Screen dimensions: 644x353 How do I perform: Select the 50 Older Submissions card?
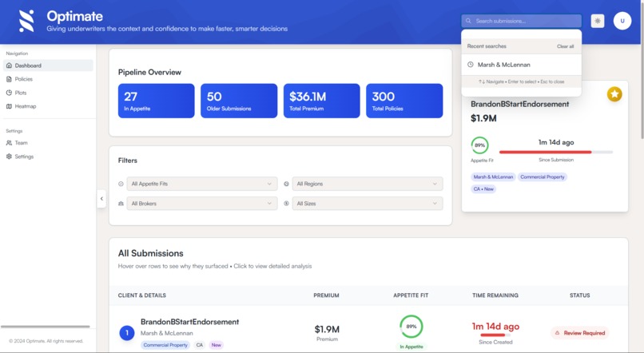tap(239, 101)
